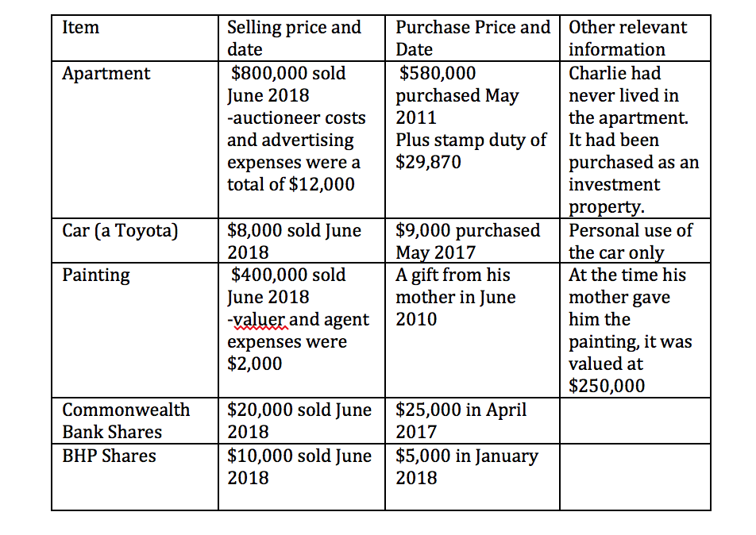Click the "Personal use of the car only" cell

631,241
